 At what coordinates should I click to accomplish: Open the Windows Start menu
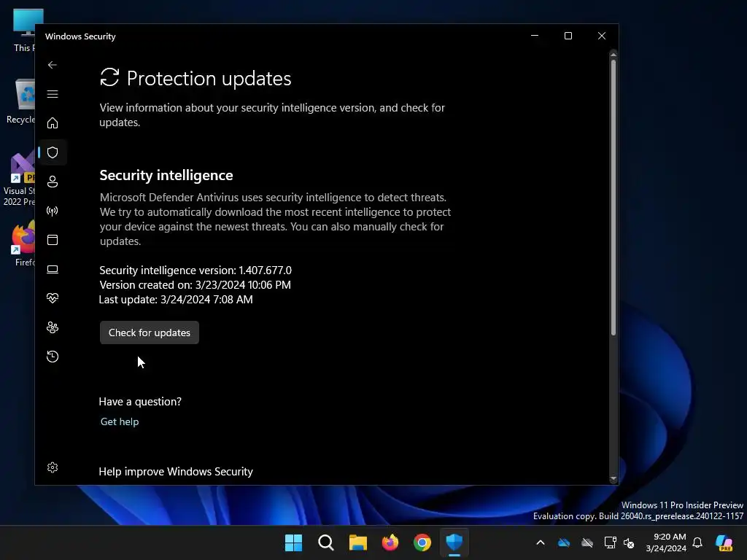pos(293,542)
